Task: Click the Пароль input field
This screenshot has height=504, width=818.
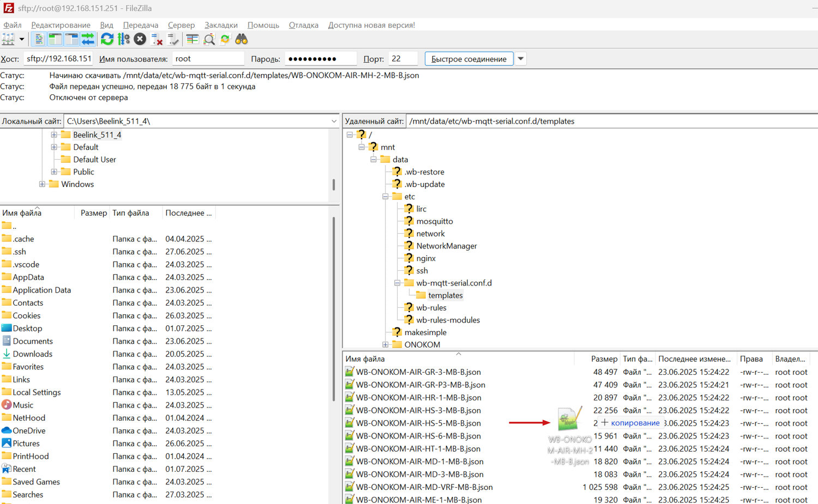Action: (x=321, y=59)
